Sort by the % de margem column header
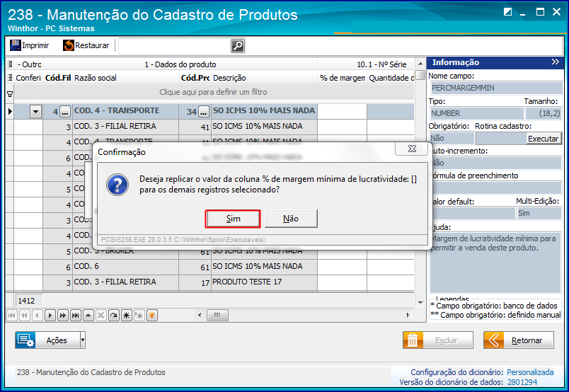Screen dimensions: 569x392 pyautogui.click(x=342, y=78)
